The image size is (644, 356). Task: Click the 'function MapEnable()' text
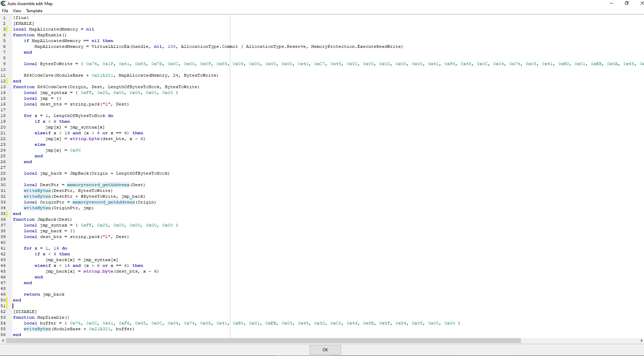pos(40,35)
